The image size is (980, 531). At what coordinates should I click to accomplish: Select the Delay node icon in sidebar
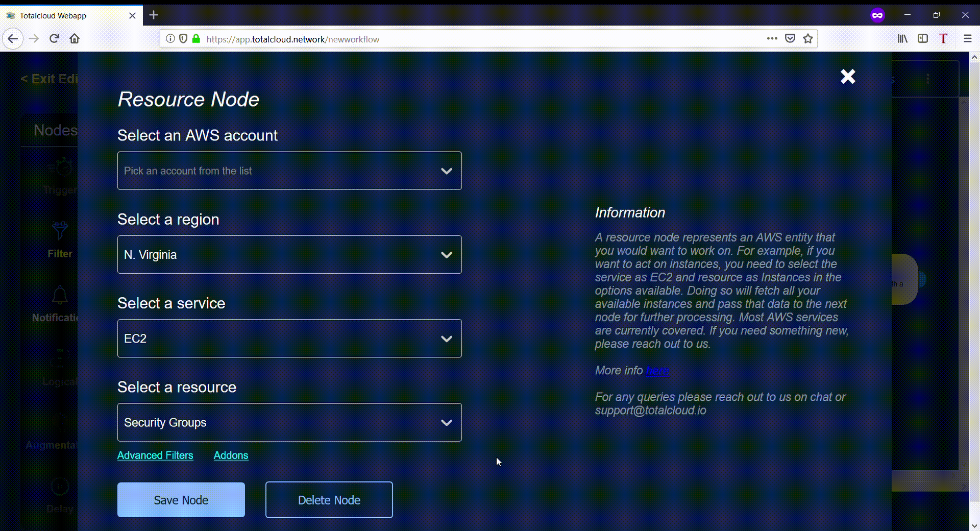click(x=60, y=487)
